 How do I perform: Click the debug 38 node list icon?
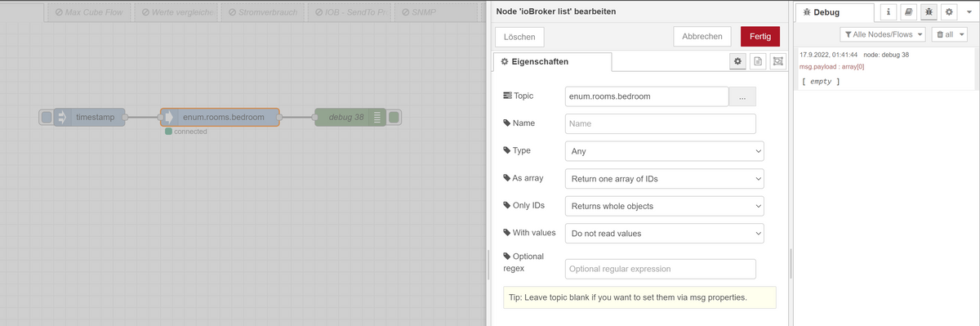coord(377,118)
